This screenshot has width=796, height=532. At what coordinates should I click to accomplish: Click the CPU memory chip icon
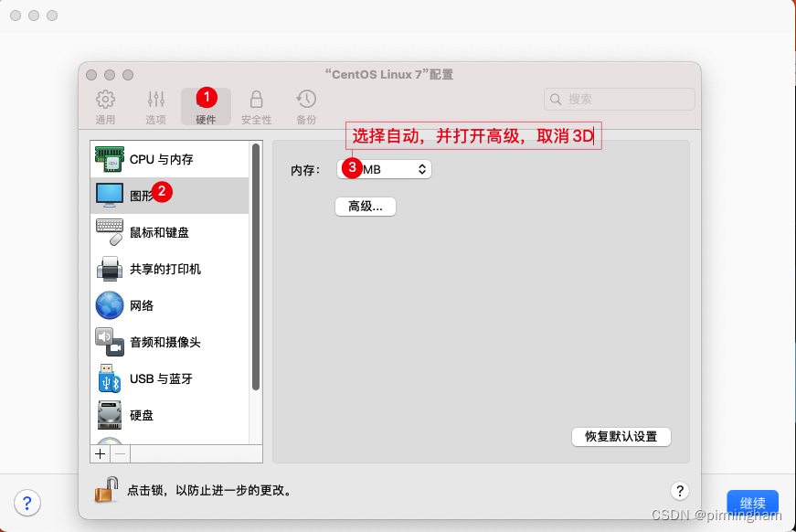[x=110, y=159]
